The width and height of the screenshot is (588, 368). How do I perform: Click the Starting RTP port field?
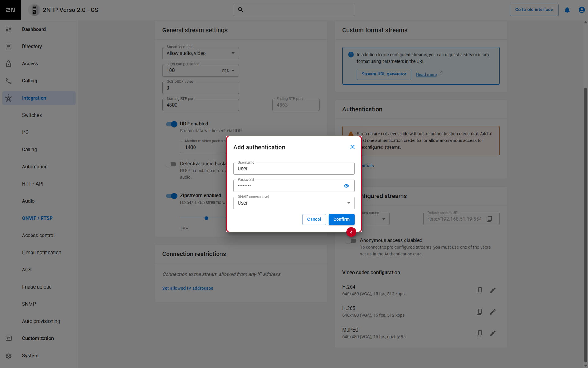[201, 105]
